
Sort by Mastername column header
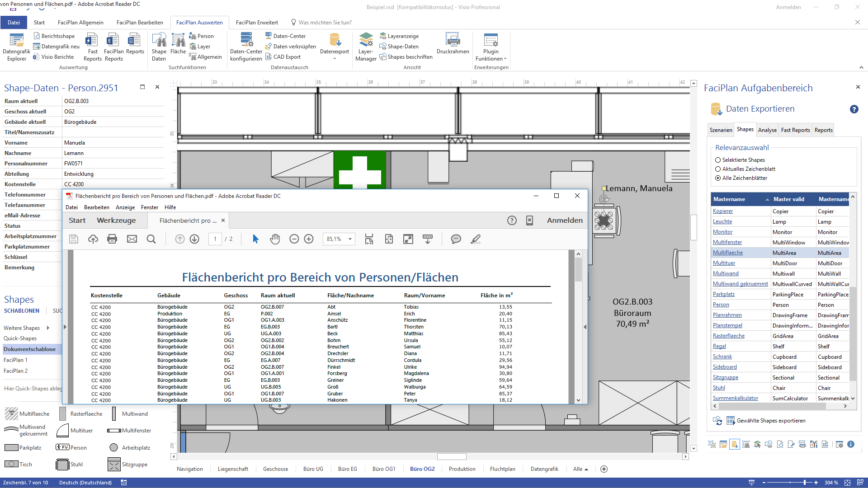[741, 199]
